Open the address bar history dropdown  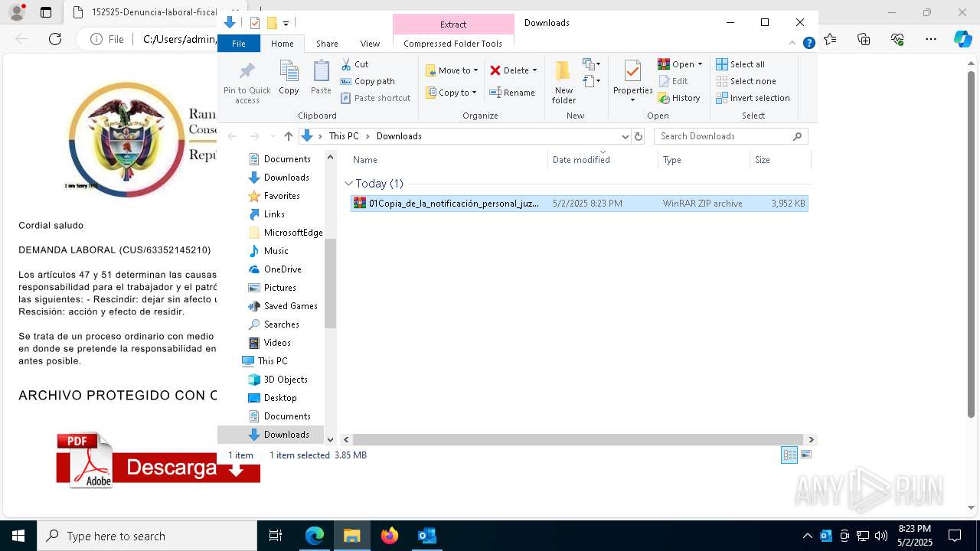[625, 136]
